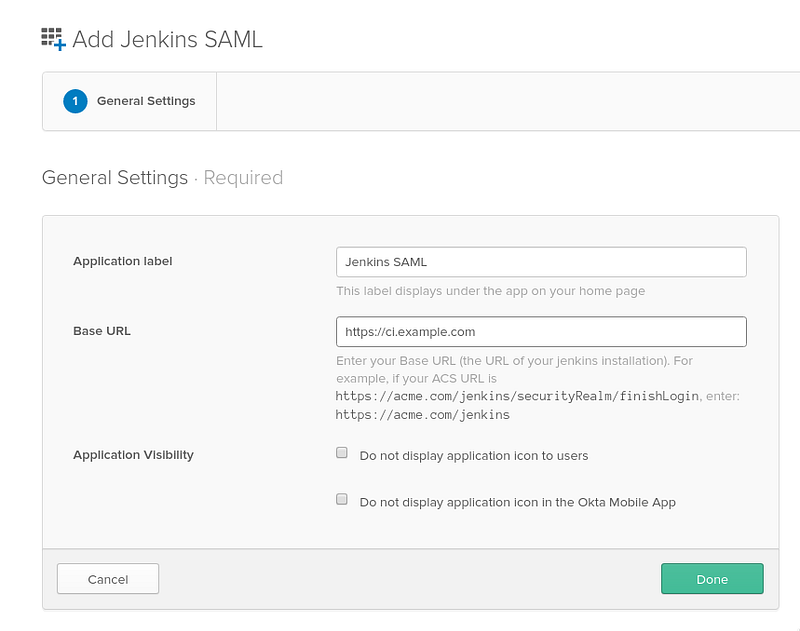Click the Okta Mobile App checkbox label text

click(x=517, y=502)
